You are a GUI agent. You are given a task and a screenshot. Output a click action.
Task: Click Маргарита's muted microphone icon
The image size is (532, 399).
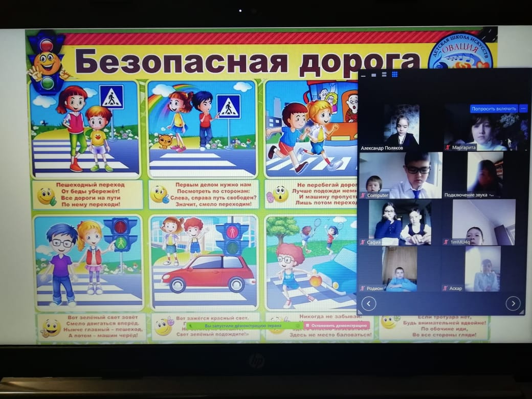pos(448,148)
